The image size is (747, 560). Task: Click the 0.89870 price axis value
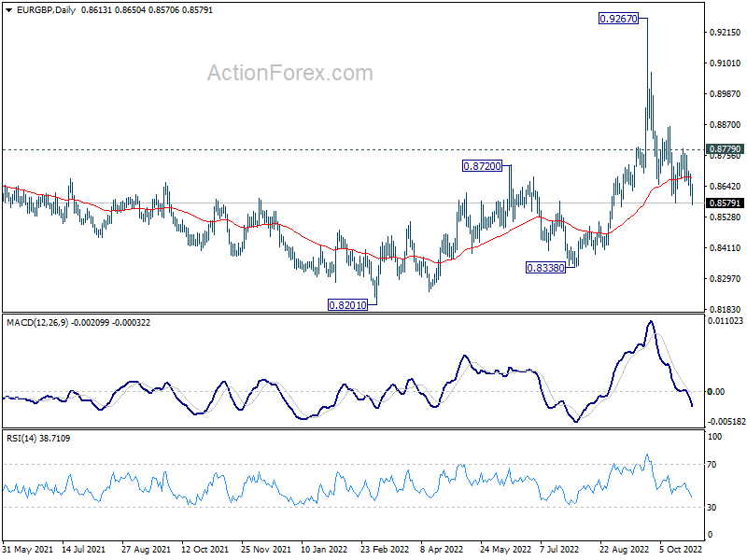726,94
